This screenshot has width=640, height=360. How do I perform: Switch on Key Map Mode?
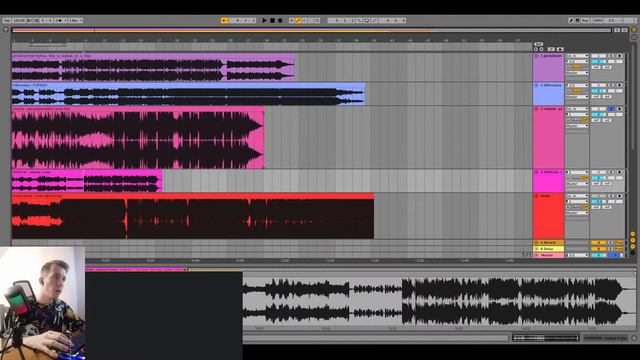(x=585, y=20)
